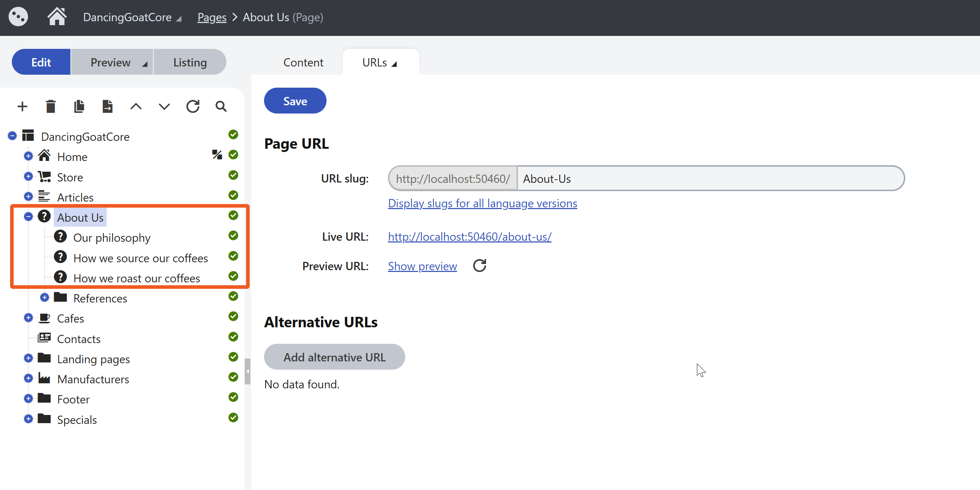Open page tree search
The image size is (980, 490).
tap(221, 107)
